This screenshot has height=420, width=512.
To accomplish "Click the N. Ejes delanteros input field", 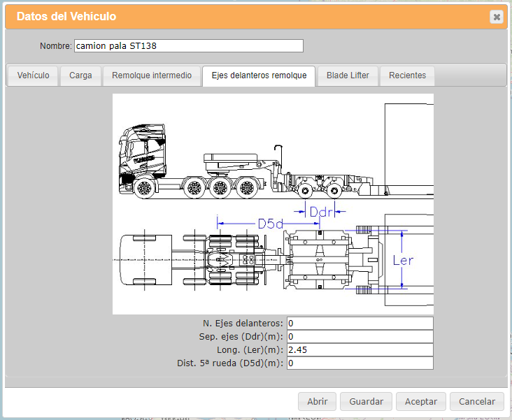I will 360,323.
